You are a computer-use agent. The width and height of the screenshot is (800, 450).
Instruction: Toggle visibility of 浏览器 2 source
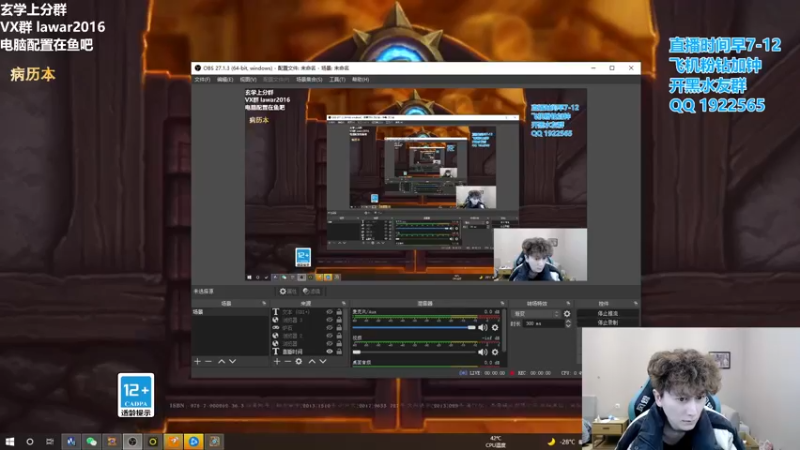[x=330, y=336]
